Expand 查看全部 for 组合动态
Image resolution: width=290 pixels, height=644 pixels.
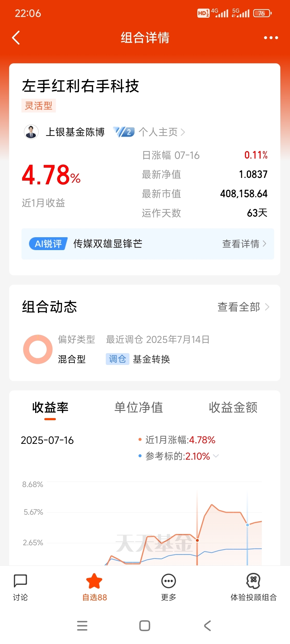[243, 307]
